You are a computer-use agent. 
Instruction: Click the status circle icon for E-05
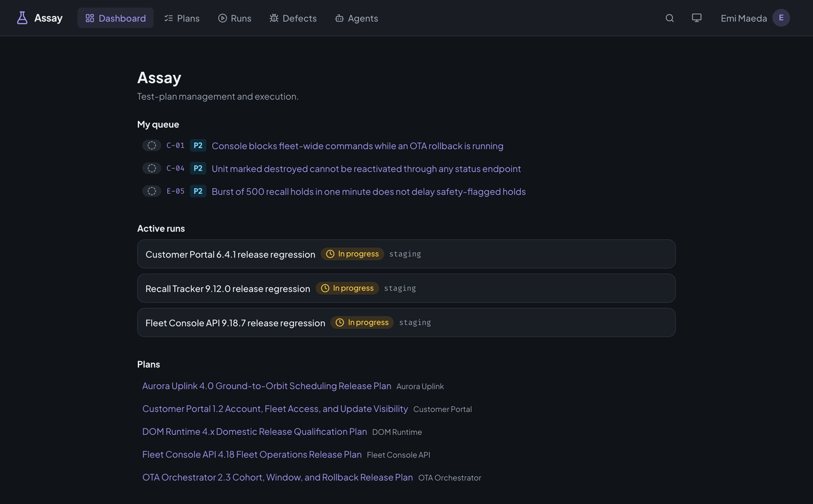pos(152,191)
